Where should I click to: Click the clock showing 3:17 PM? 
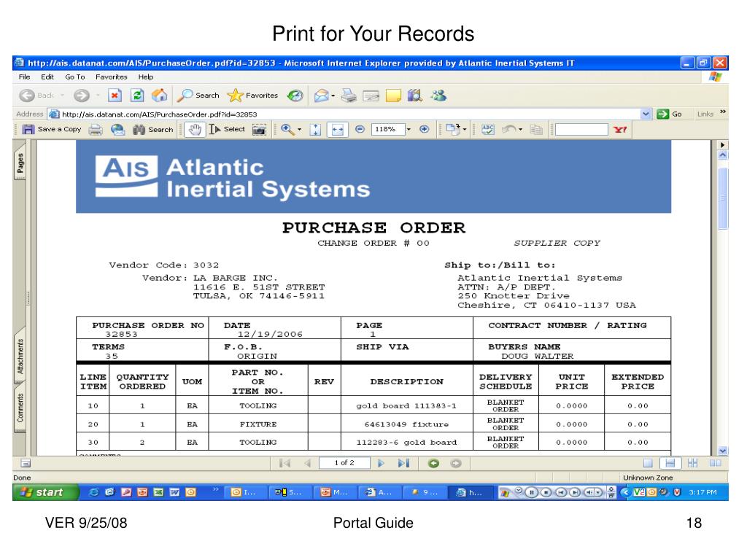(703, 492)
